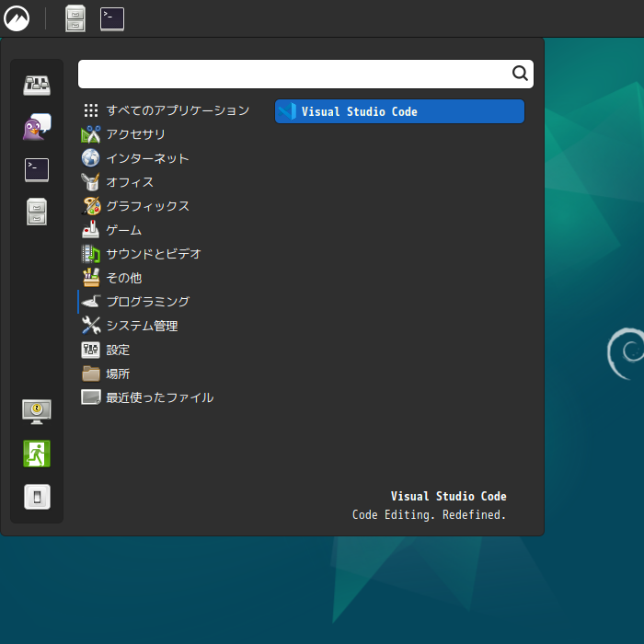644x644 pixels.
Task: Choose the グラフィックス category
Action: coord(147,206)
